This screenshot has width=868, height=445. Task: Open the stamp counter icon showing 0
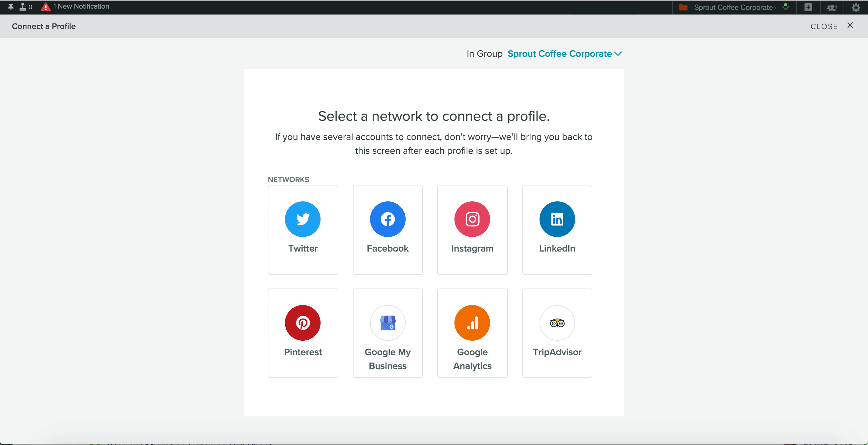(26, 7)
